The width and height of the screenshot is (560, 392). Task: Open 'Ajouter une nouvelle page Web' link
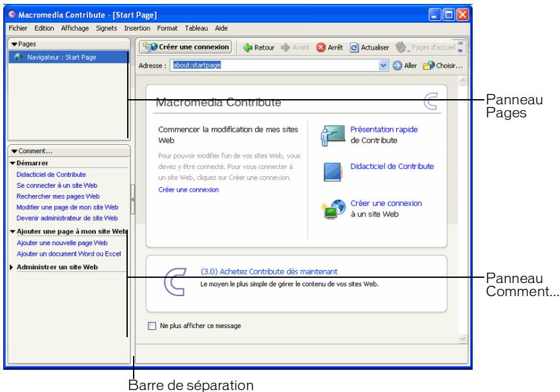[62, 243]
